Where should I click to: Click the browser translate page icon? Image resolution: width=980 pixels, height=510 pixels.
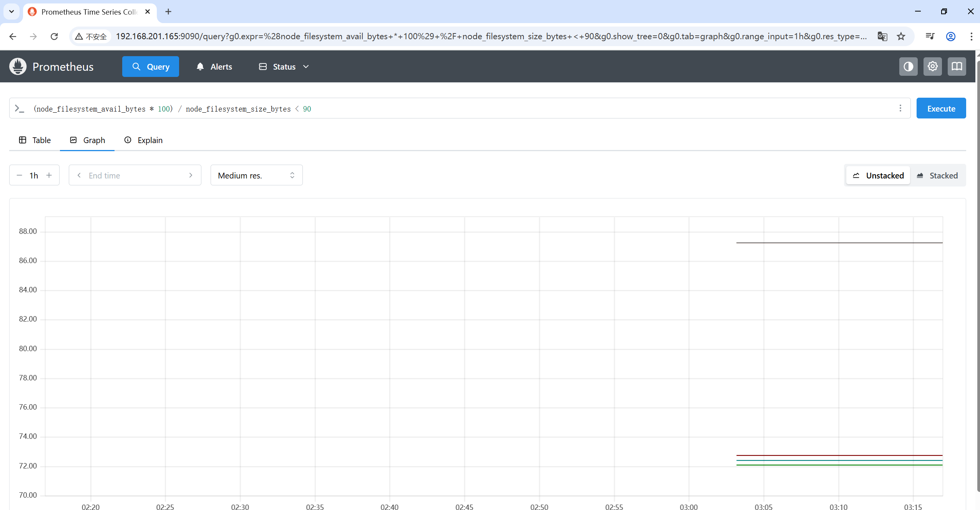pyautogui.click(x=882, y=36)
